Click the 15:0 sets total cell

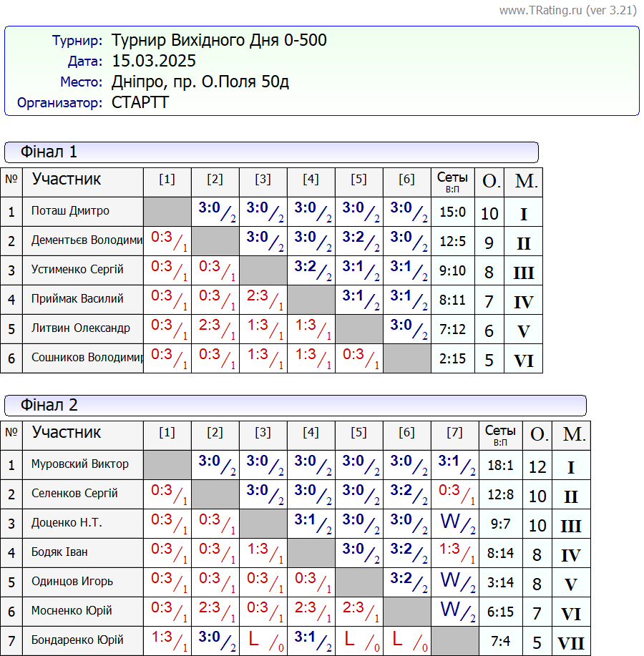coord(452,212)
